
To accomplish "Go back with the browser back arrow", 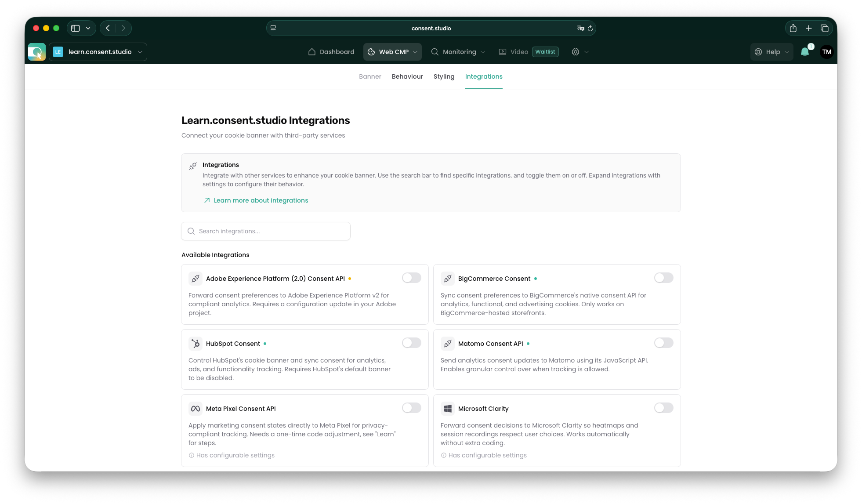I will (x=108, y=28).
